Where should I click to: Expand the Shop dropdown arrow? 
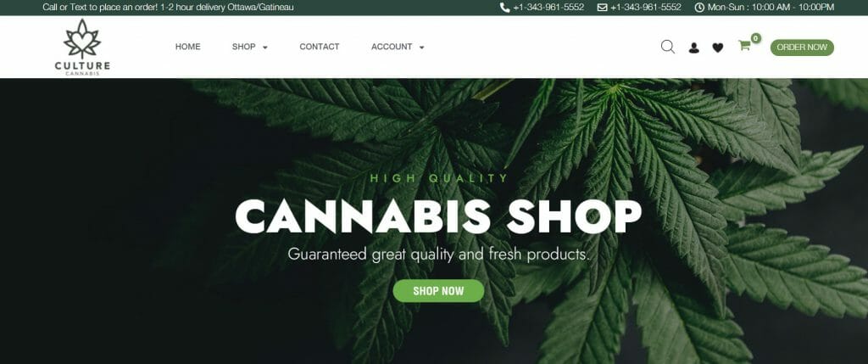click(265, 48)
